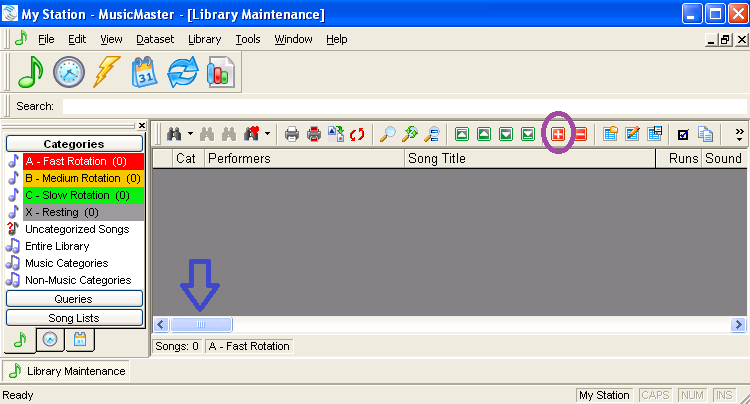Click the gray printer icon

click(292, 134)
